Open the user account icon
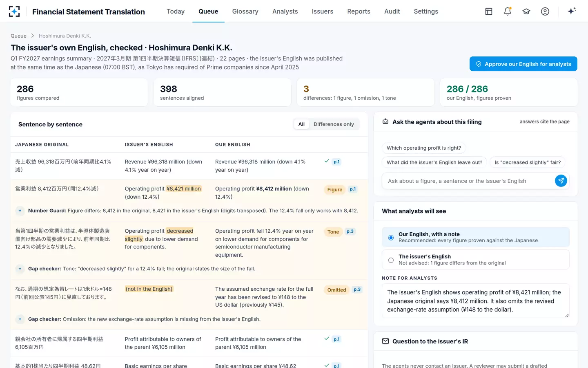The width and height of the screenshot is (588, 368). pos(545,11)
